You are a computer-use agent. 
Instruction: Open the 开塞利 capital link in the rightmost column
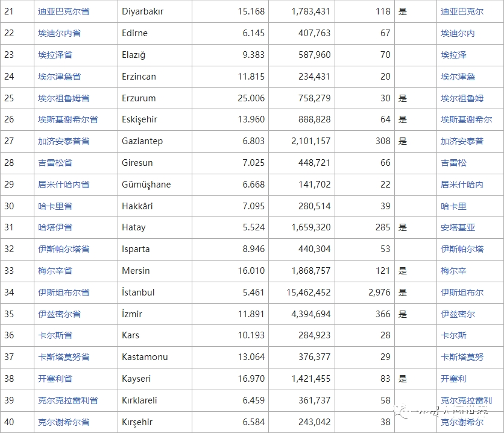tap(453, 379)
